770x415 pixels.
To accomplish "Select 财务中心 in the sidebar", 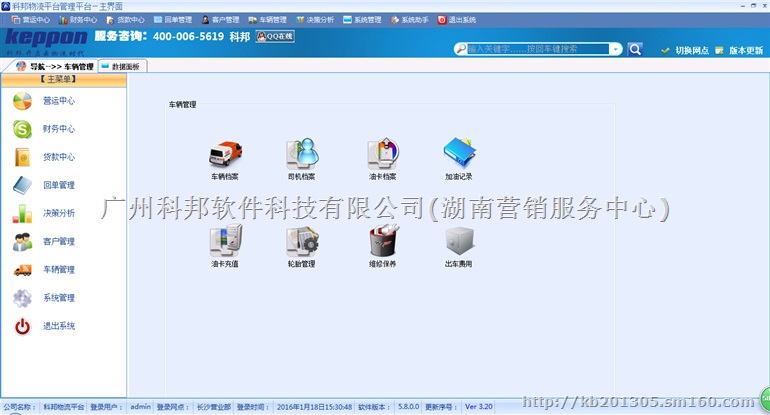I will pos(58,129).
